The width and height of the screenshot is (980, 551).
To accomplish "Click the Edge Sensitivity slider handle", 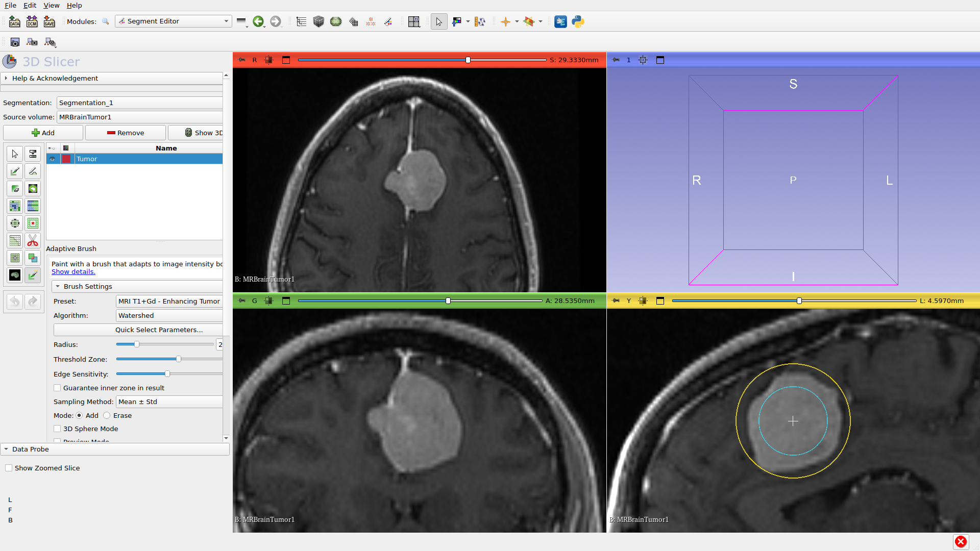I will 167,374.
